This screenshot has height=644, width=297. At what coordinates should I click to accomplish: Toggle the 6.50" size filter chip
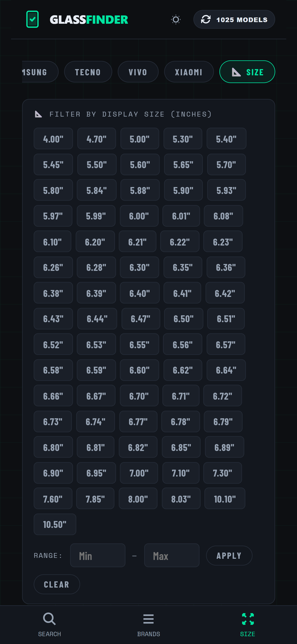tap(183, 319)
